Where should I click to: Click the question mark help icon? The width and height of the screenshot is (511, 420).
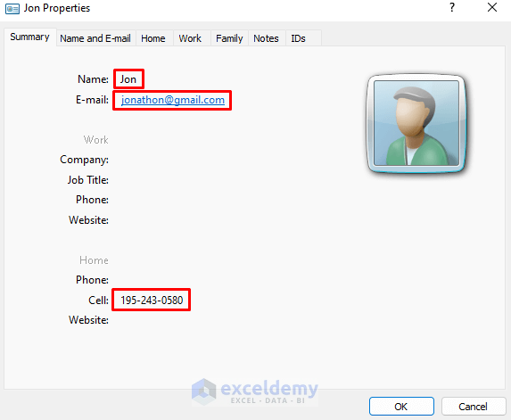(x=451, y=7)
